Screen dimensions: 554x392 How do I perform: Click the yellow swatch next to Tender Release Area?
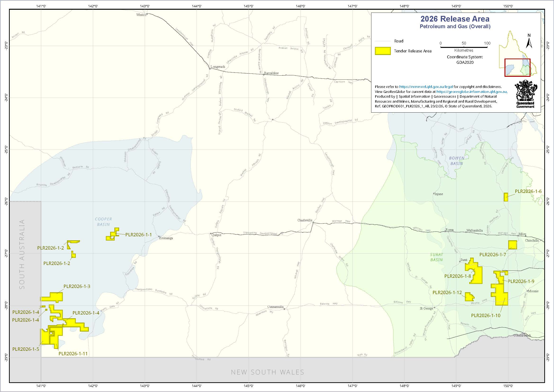coord(383,51)
